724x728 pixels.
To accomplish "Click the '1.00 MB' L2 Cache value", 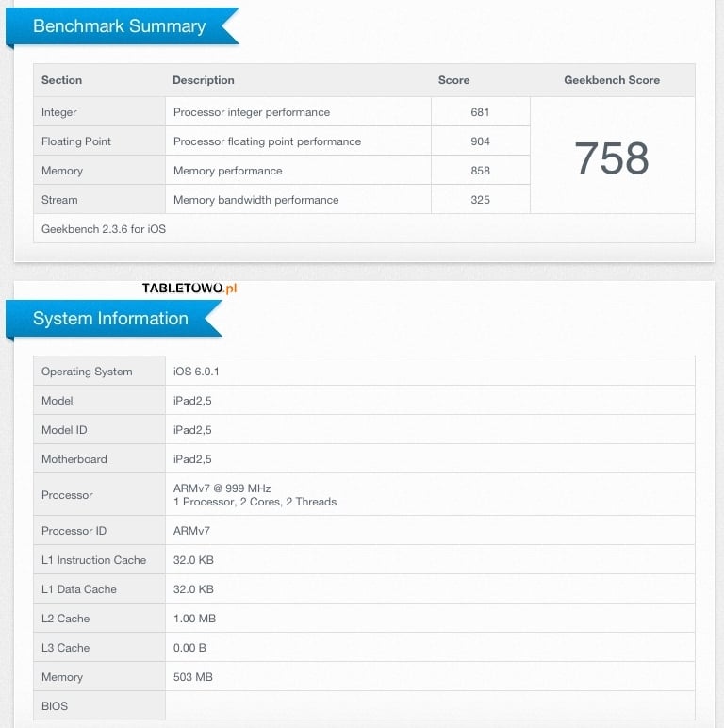I will pyautogui.click(x=194, y=619).
